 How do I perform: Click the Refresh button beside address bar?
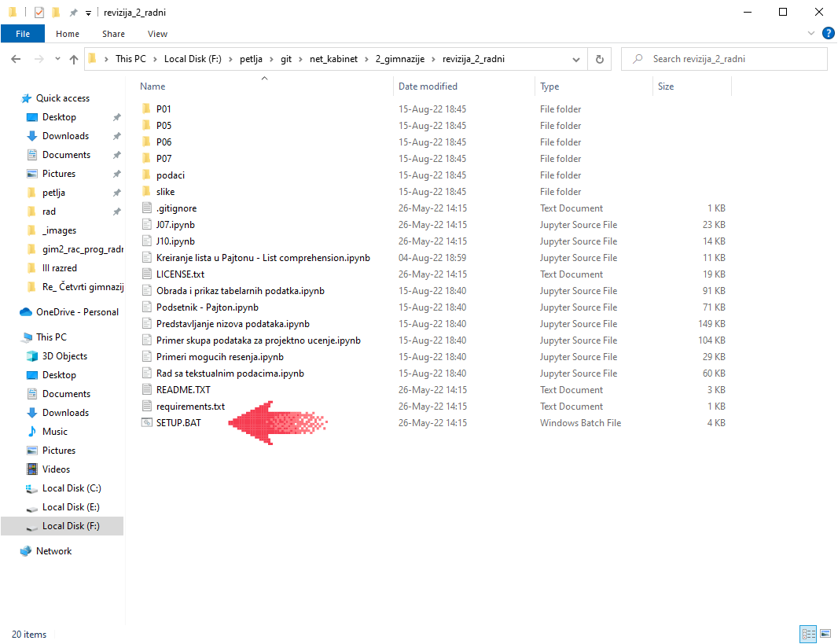[x=600, y=59]
